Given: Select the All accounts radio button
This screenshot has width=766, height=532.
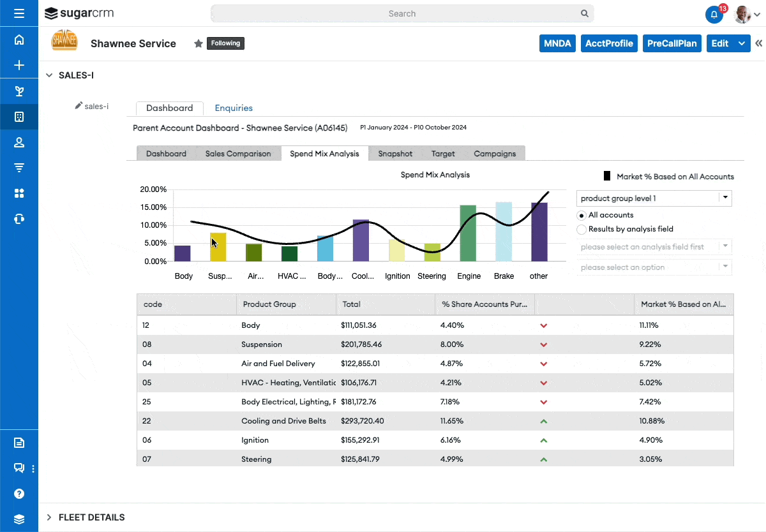Looking at the screenshot, I should point(582,216).
